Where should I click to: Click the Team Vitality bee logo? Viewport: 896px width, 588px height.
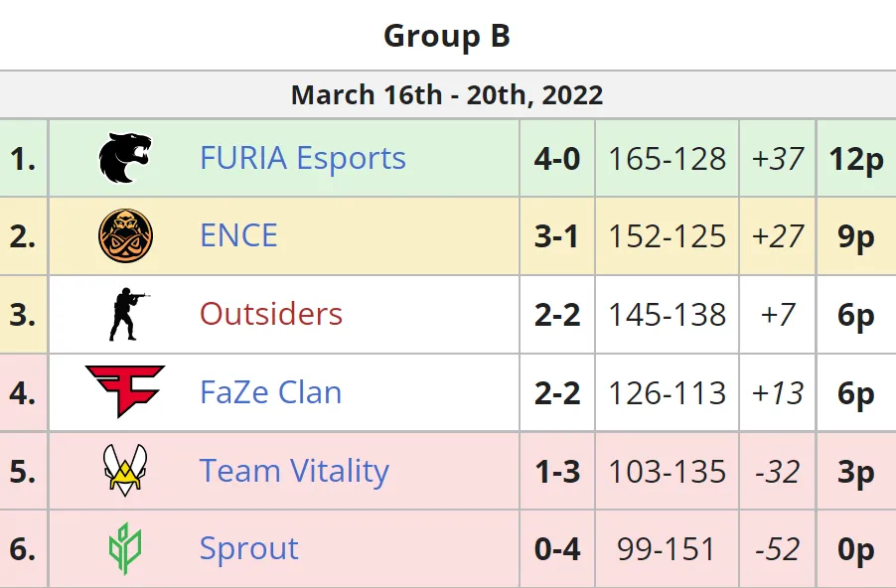coord(125,470)
